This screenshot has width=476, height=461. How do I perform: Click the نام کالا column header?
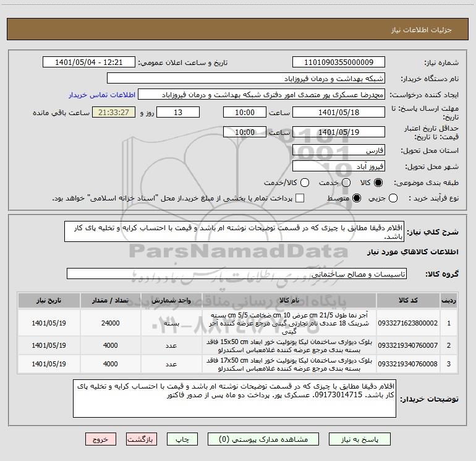click(289, 300)
